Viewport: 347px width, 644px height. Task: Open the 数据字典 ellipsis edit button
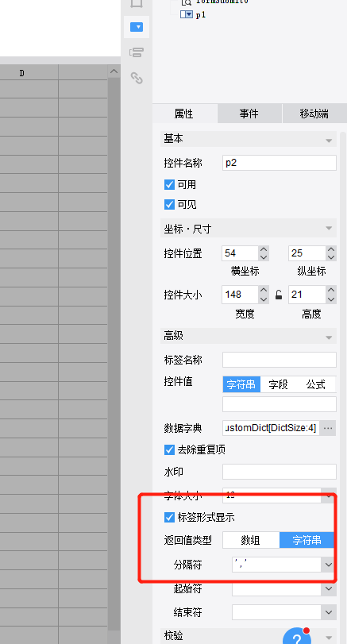pos(328,428)
